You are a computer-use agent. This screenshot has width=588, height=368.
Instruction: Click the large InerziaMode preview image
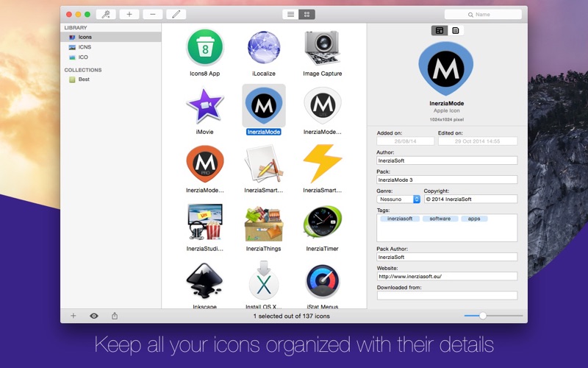446,68
